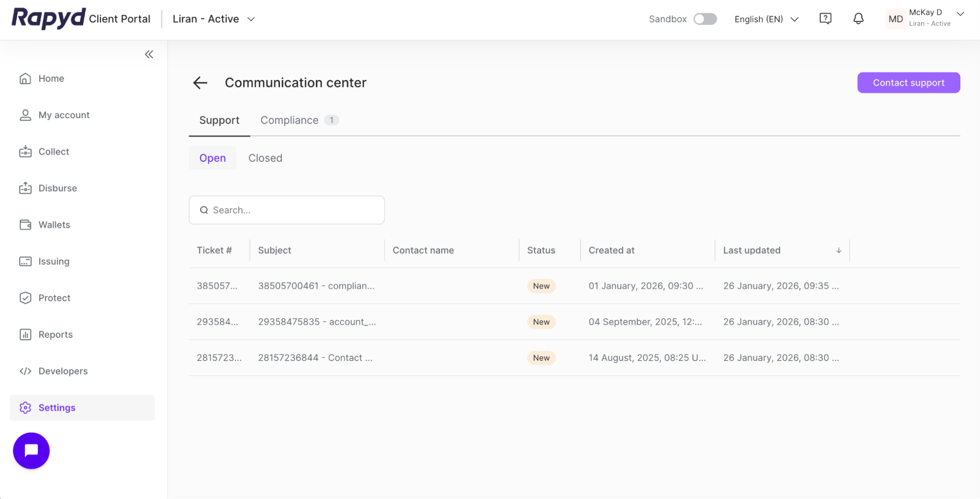
Task: Open the notifications bell icon
Action: 858,18
